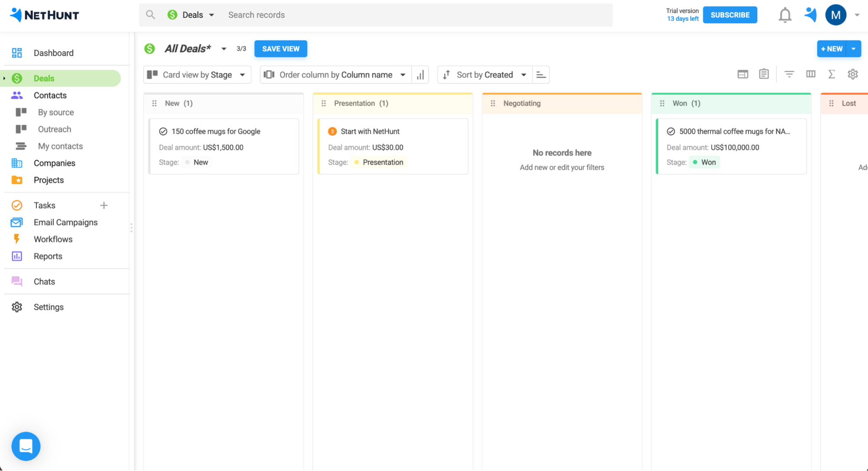Screen dimensions: 868x471
Task: Open Chats section
Action: [x=44, y=281]
